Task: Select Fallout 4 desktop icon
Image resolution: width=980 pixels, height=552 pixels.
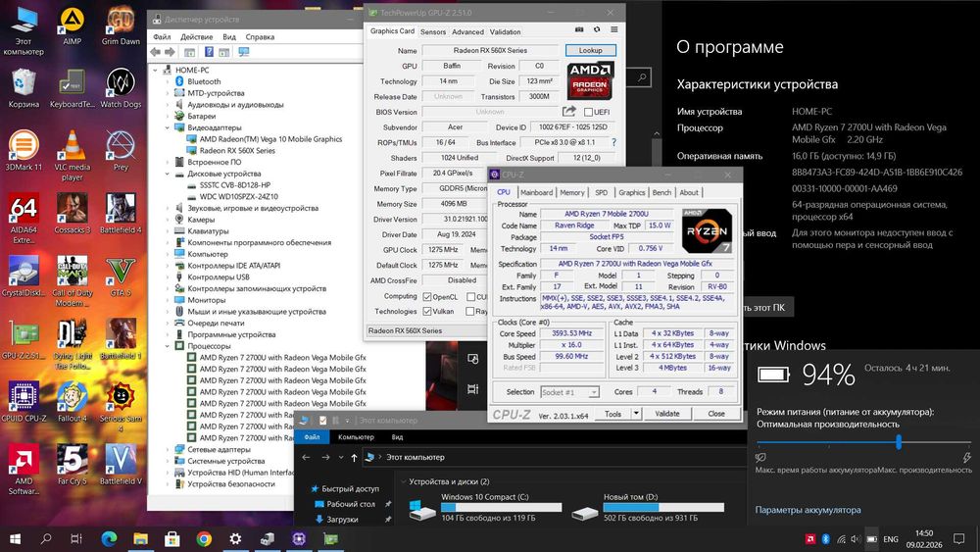Action: coord(72,402)
